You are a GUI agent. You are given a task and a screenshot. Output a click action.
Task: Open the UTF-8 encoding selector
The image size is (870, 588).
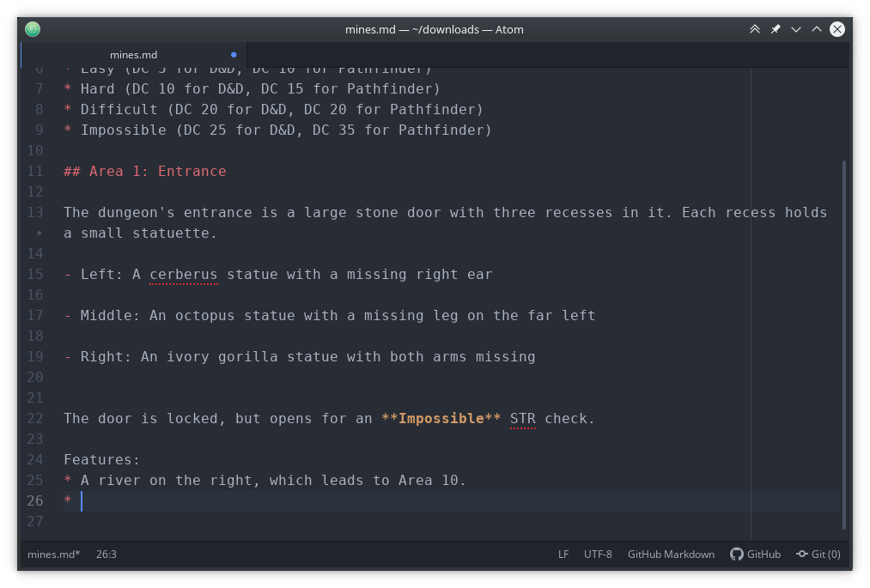tap(598, 554)
